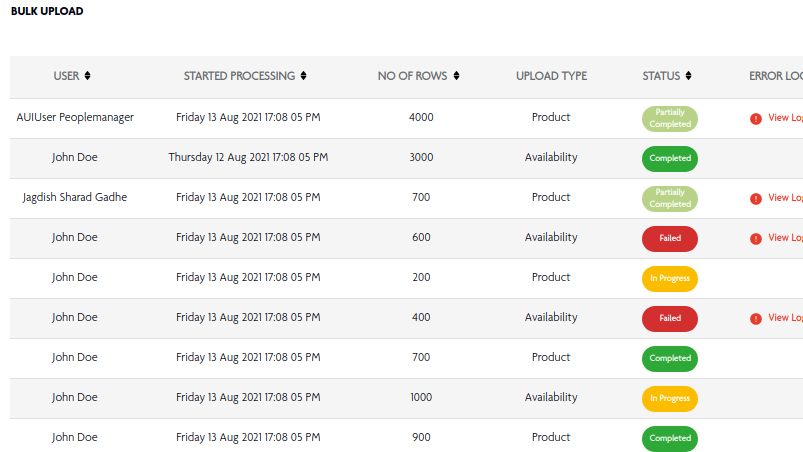Open View Log for Jagdish Sharad Gadhe

[x=785, y=198]
